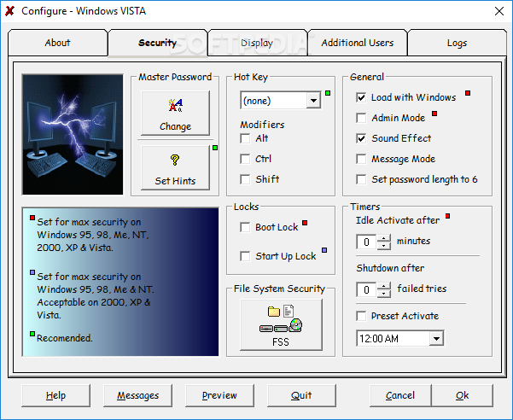Click red indicator beside Boot Lock
This screenshot has height=420, width=513.
pyautogui.click(x=305, y=223)
